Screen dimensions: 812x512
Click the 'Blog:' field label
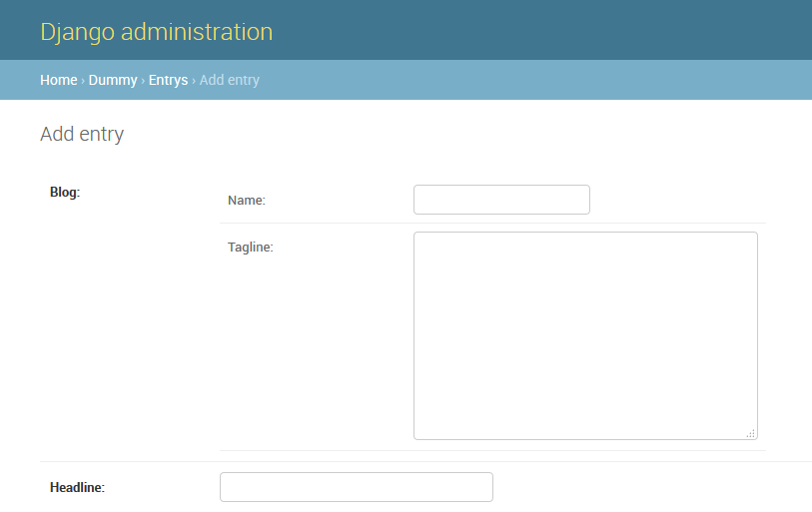coord(65,192)
